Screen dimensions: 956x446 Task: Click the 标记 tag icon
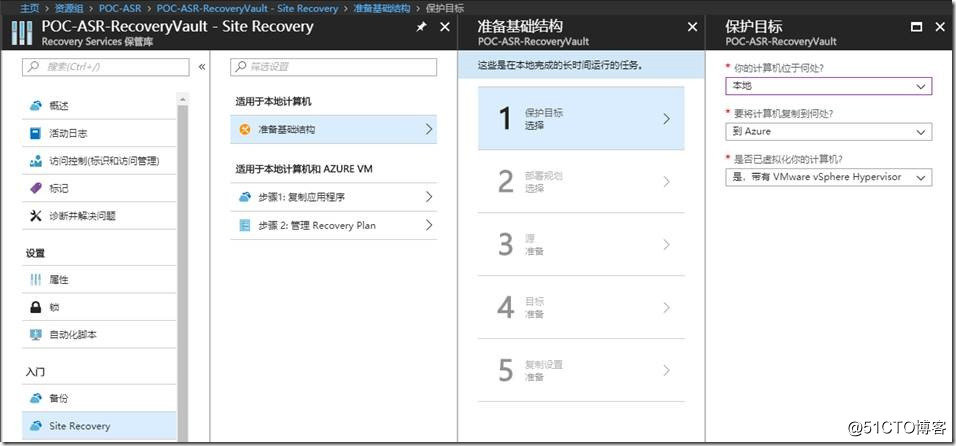36,188
